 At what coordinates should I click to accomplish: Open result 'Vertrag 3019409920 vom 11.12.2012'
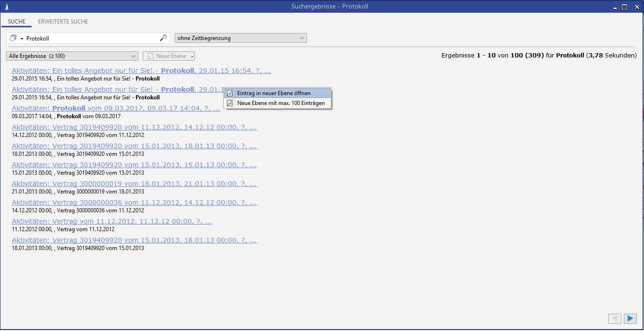coord(134,127)
